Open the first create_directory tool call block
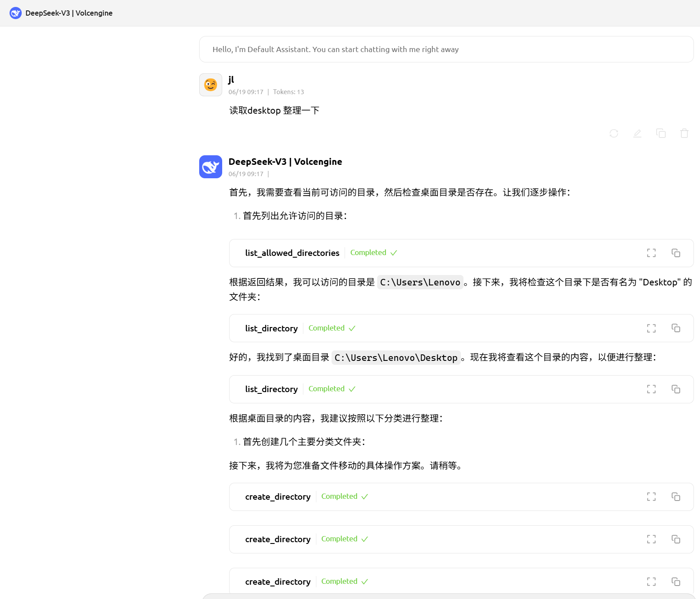The height and width of the screenshot is (599, 700). (461, 497)
